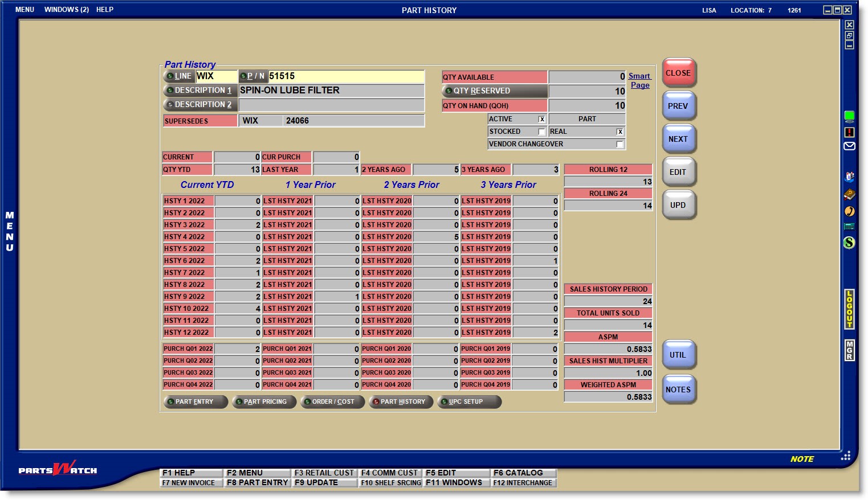Open the red exclamation alert icon
Image resolution: width=868 pixels, height=500 pixels.
point(849,132)
